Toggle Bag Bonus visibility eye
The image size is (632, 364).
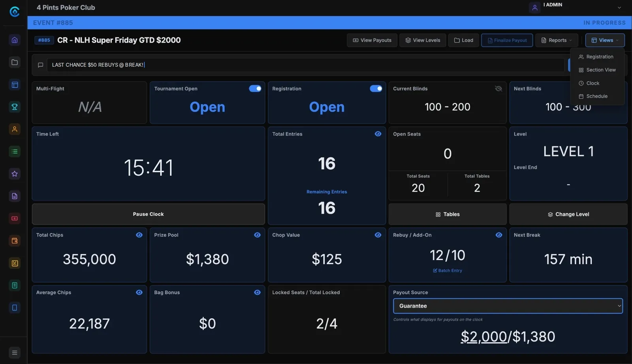click(x=257, y=293)
